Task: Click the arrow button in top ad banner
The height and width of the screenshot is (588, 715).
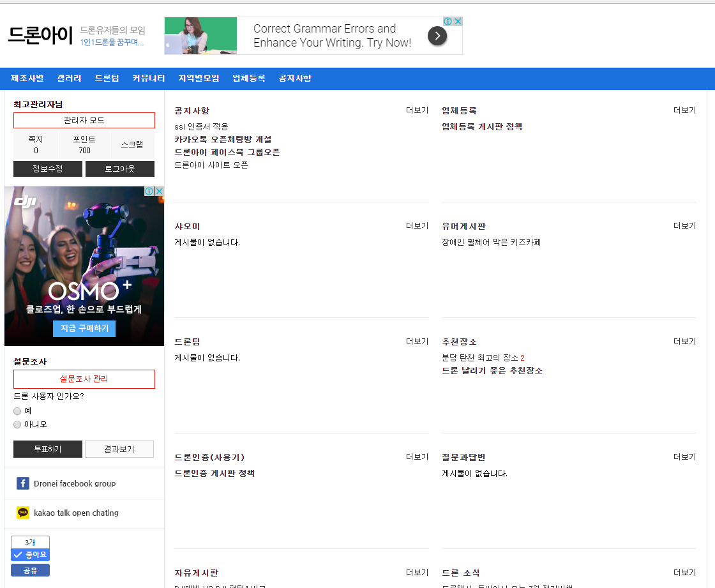Action: coord(437,36)
